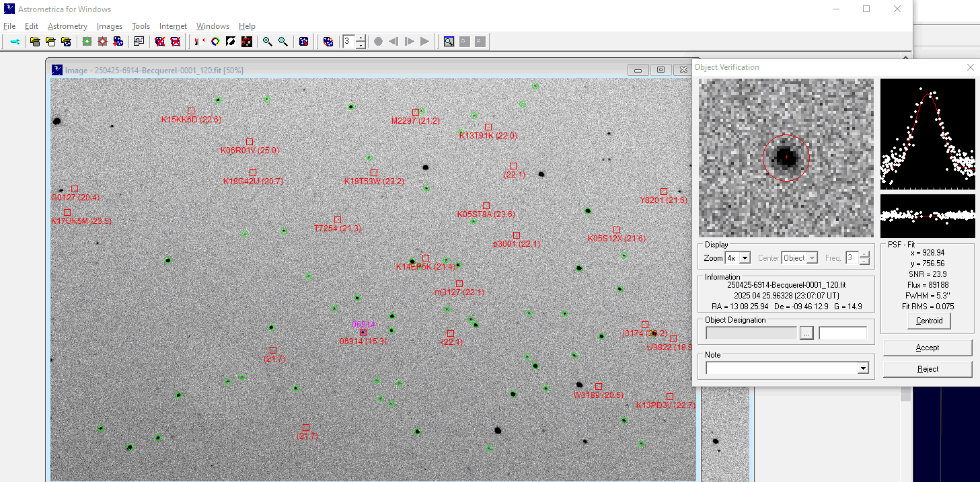Click the T7254 (21.3) object label

tap(338, 229)
